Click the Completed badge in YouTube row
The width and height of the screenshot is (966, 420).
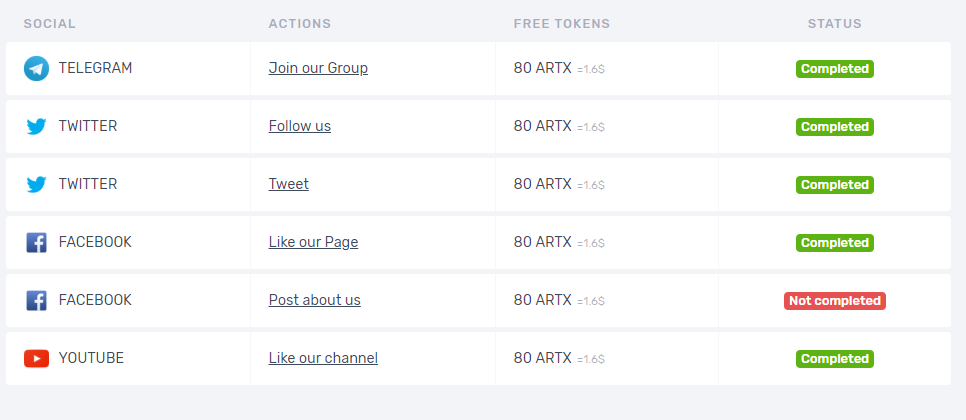tap(835, 359)
